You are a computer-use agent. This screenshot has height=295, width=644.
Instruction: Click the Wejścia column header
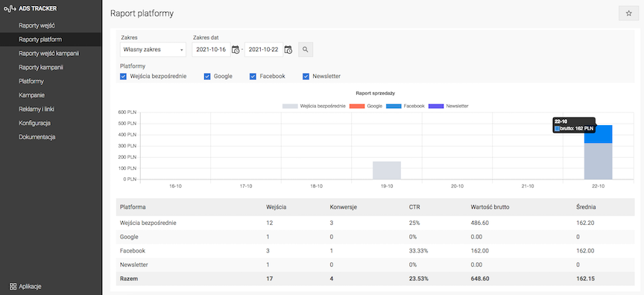277,207
